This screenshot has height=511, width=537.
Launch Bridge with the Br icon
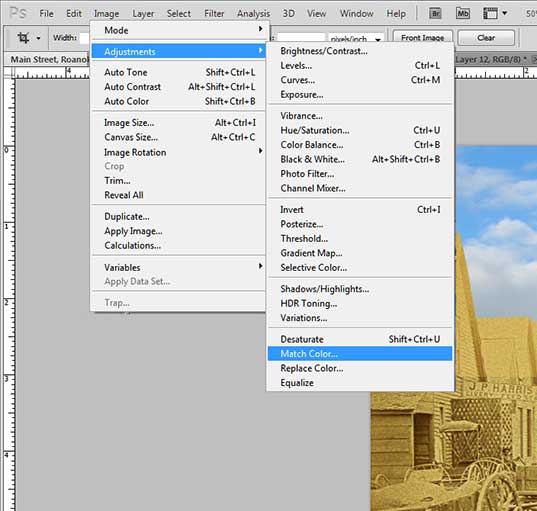pos(435,14)
